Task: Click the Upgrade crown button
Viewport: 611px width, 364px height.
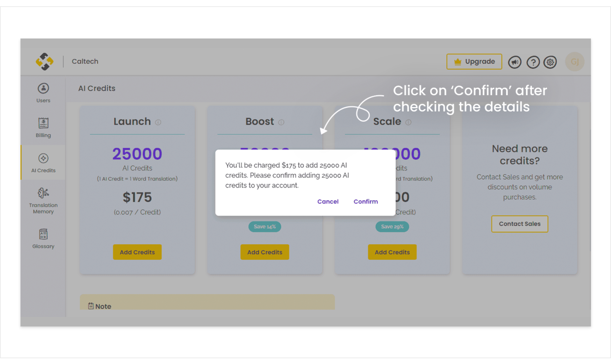Action: pos(474,61)
